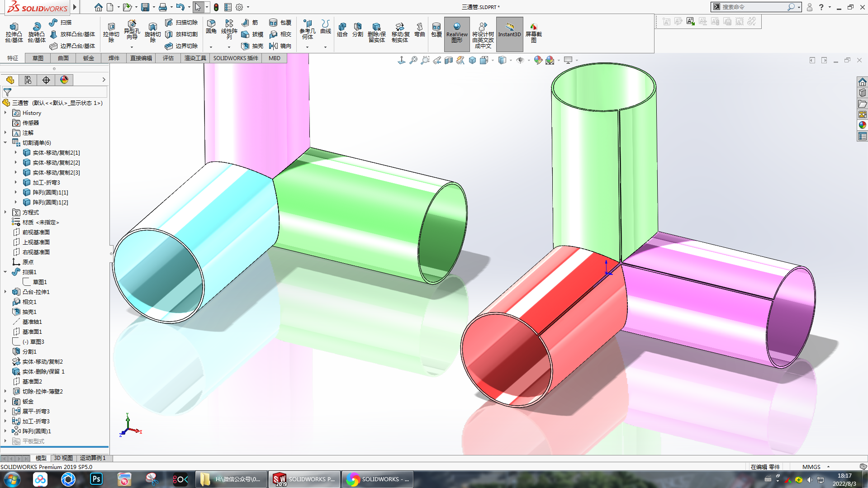Toggle Hide/Show Items eye icon
Viewport: 868px width, 488px height.
pyautogui.click(x=520, y=60)
